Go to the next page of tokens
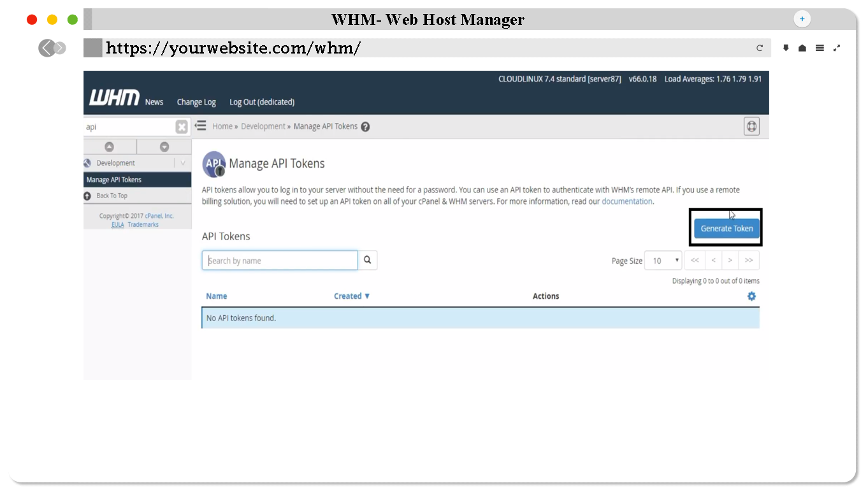Screen dimensions: 868x490 point(730,260)
